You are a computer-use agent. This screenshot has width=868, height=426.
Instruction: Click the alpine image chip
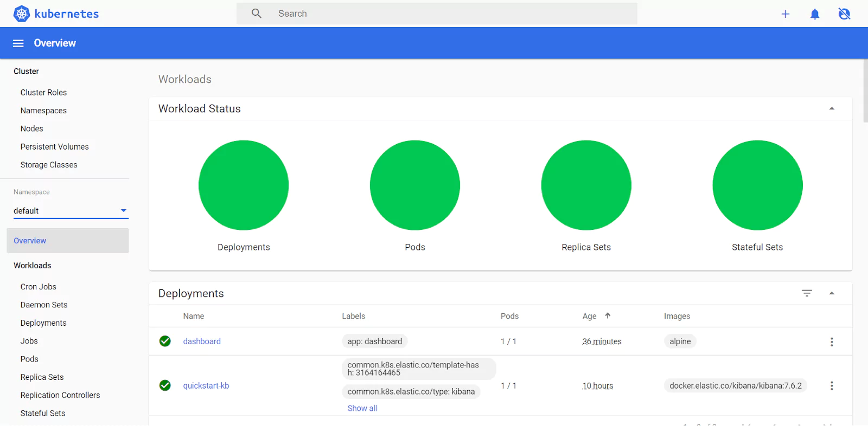click(680, 341)
